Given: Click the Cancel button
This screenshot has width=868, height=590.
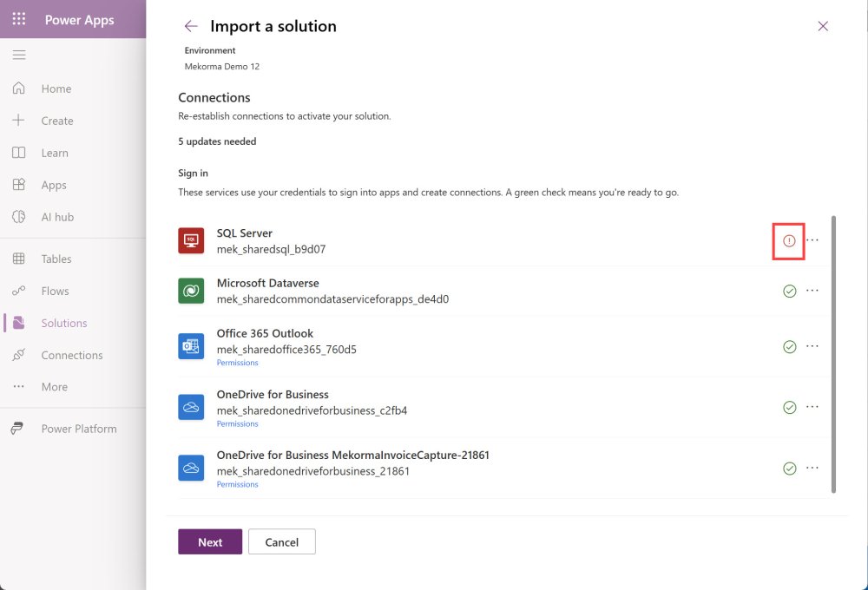Looking at the screenshot, I should click(282, 542).
